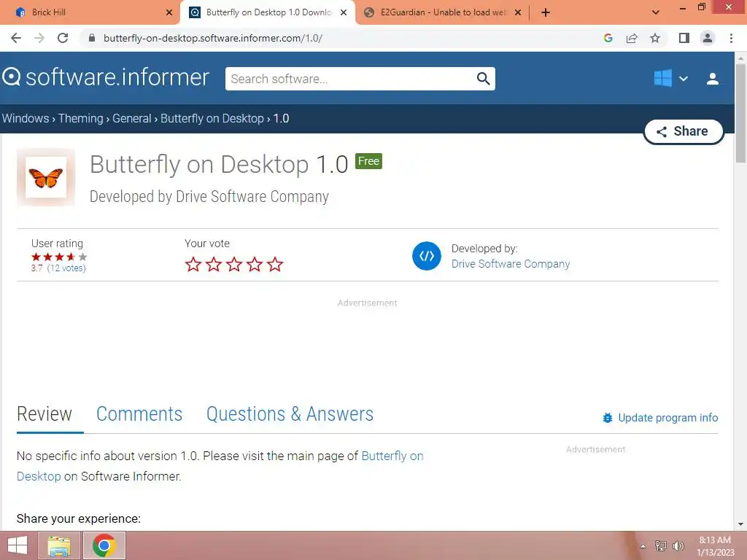Rate two stars in Your vote
The height and width of the screenshot is (560, 747).
click(x=214, y=264)
